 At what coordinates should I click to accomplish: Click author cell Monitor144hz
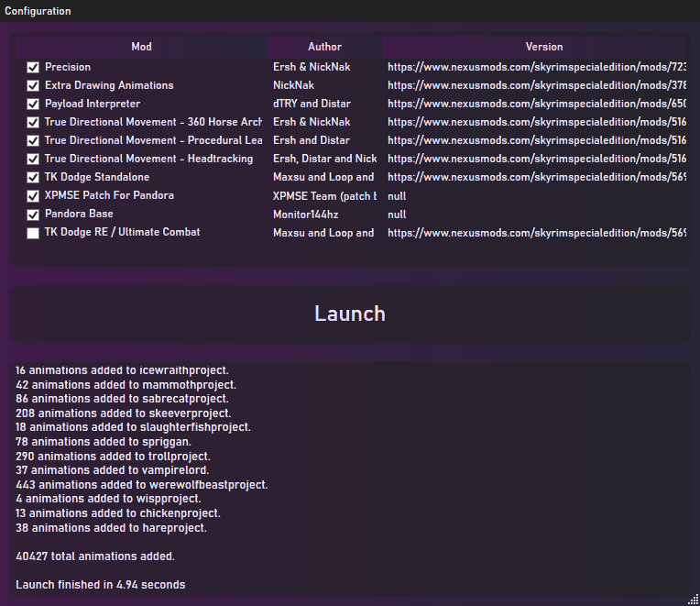click(306, 215)
